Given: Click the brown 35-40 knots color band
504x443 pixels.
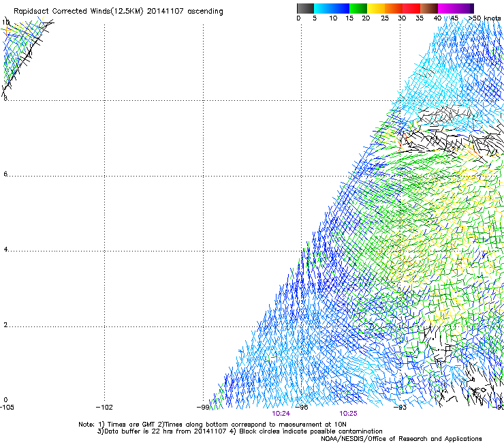Looking at the screenshot, I should pyautogui.click(x=429, y=8).
